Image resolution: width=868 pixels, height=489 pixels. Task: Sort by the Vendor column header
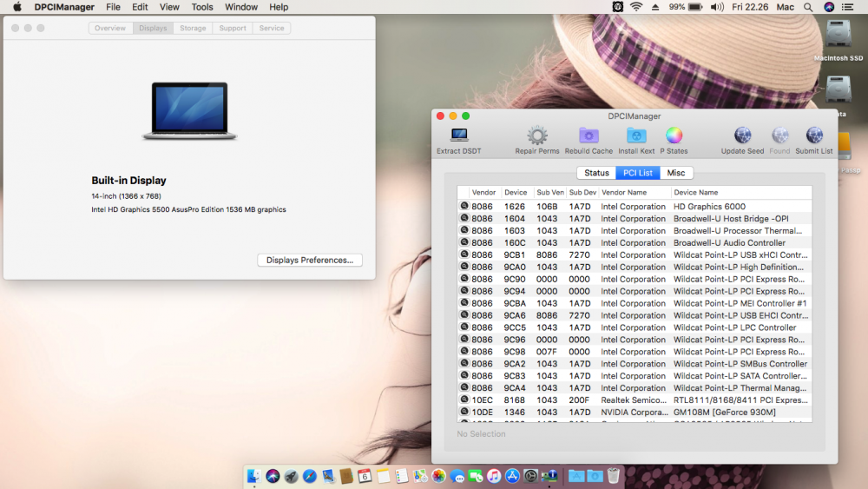483,193
